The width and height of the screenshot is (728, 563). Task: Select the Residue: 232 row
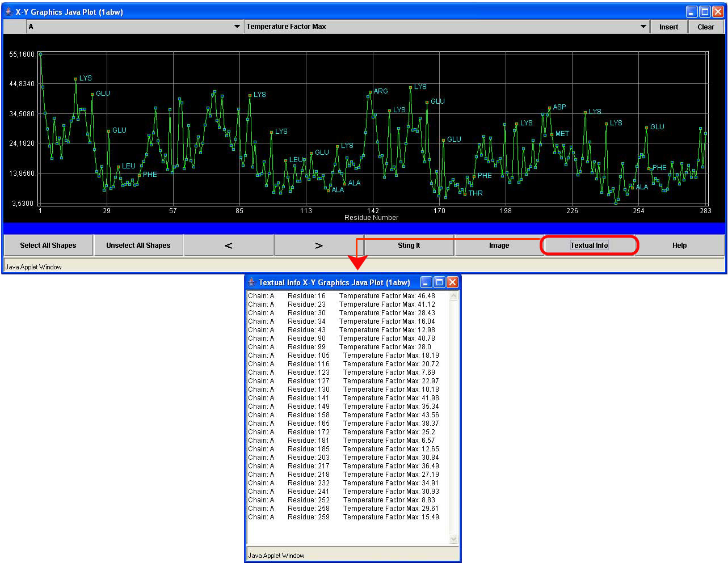point(344,483)
